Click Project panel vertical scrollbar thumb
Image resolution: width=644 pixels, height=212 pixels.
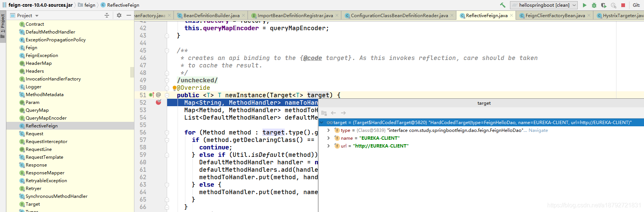[x=132, y=72]
